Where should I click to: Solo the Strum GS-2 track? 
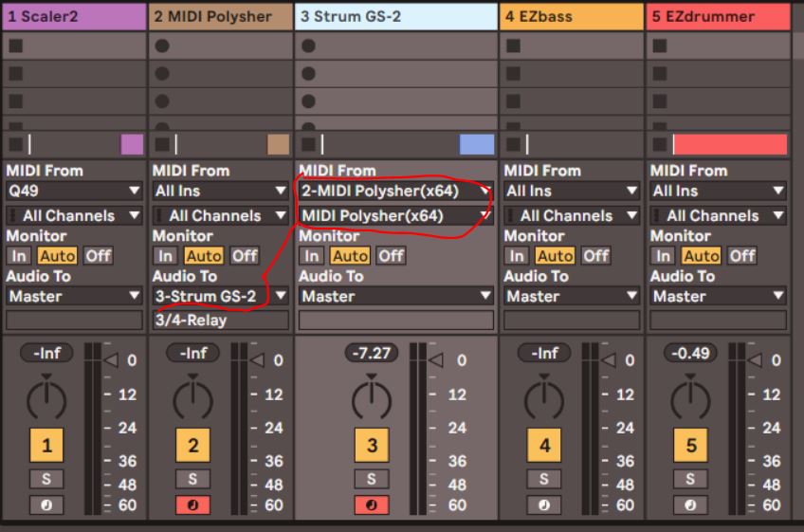click(372, 479)
